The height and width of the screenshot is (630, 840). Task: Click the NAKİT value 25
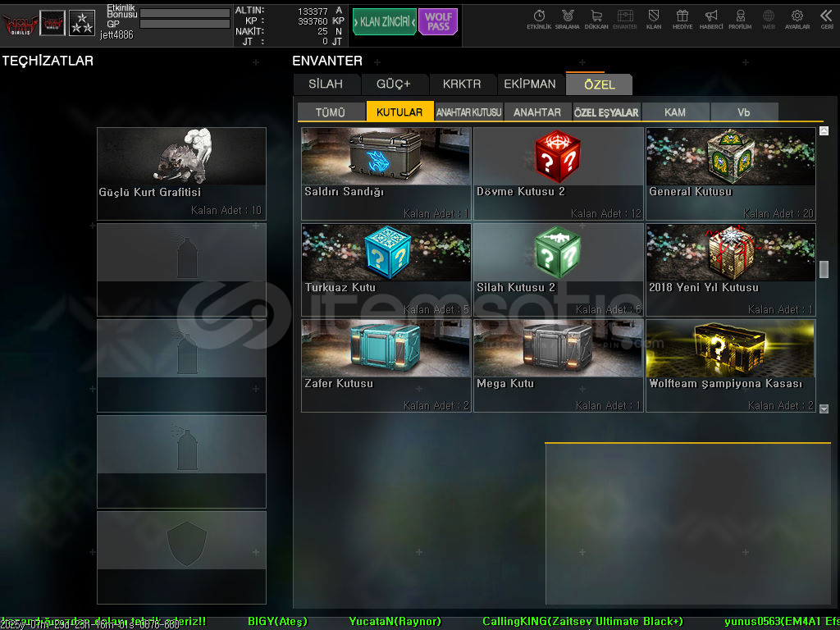point(322,32)
